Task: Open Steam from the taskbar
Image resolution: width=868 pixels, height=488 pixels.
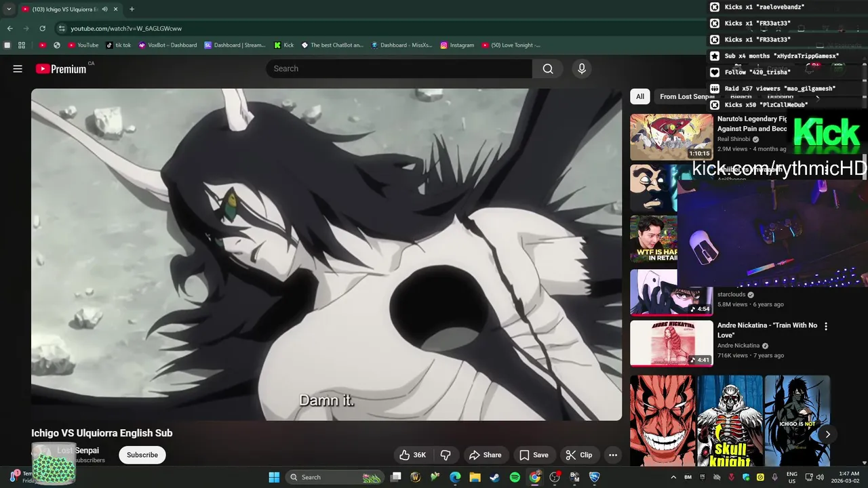Action: coord(495,477)
